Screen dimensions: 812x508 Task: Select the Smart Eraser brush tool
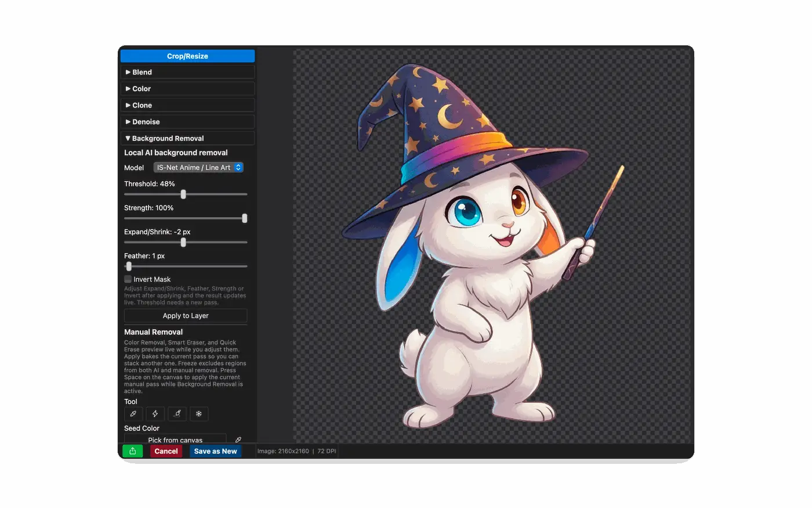pos(177,414)
